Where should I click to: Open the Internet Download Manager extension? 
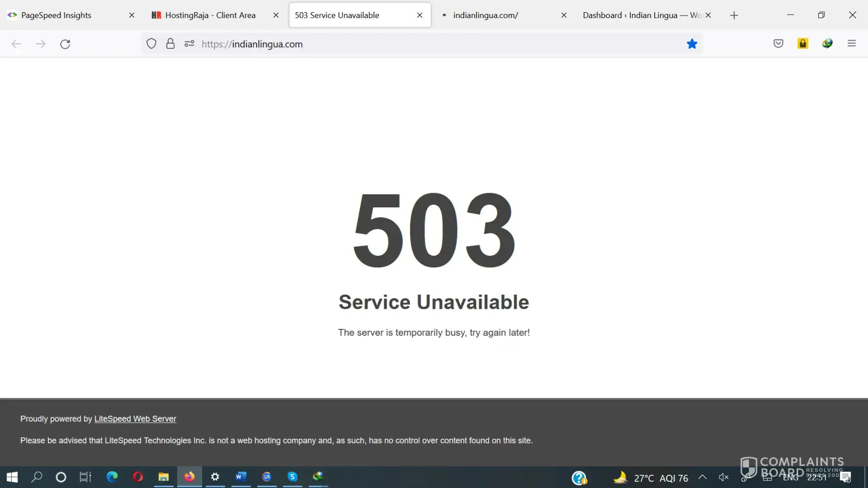pos(827,43)
